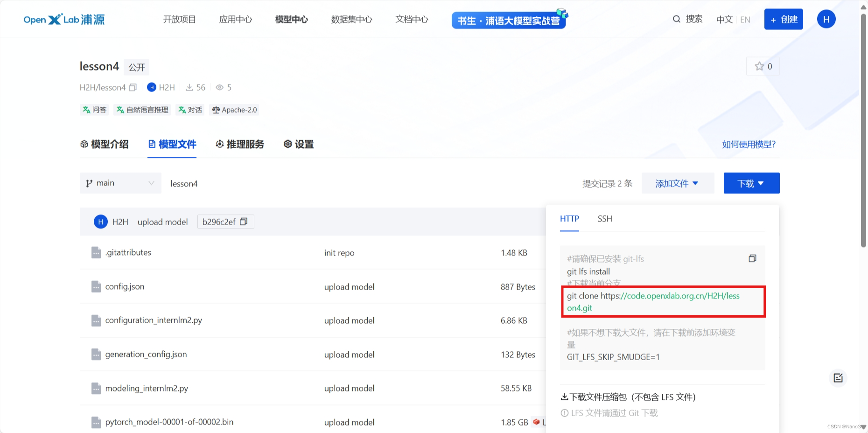Switch to 模型文件 tab

[x=172, y=144]
